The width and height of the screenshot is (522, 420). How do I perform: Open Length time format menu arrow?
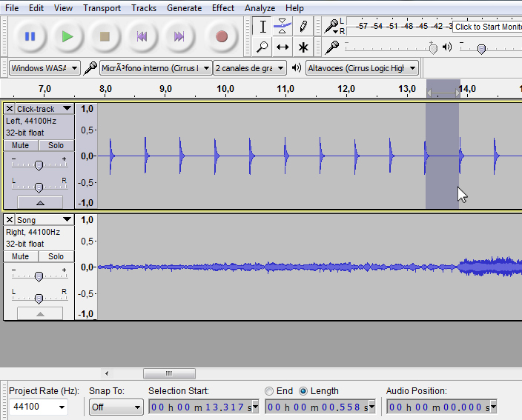point(371,407)
